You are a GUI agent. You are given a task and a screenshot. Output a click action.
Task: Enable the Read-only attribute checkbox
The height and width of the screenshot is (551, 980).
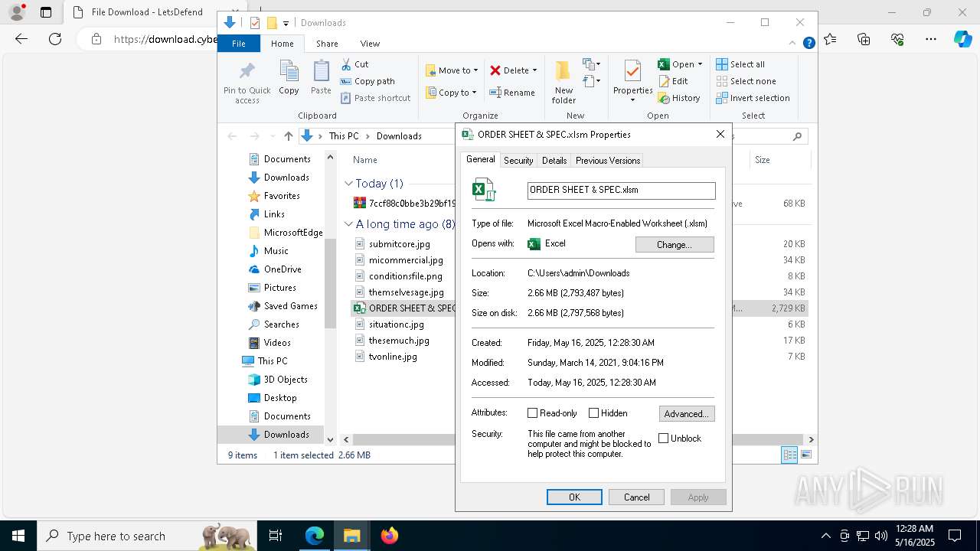532,413
